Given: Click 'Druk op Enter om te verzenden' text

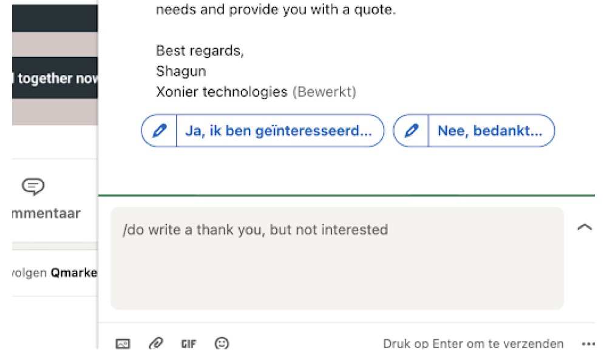Looking at the screenshot, I should [x=473, y=343].
